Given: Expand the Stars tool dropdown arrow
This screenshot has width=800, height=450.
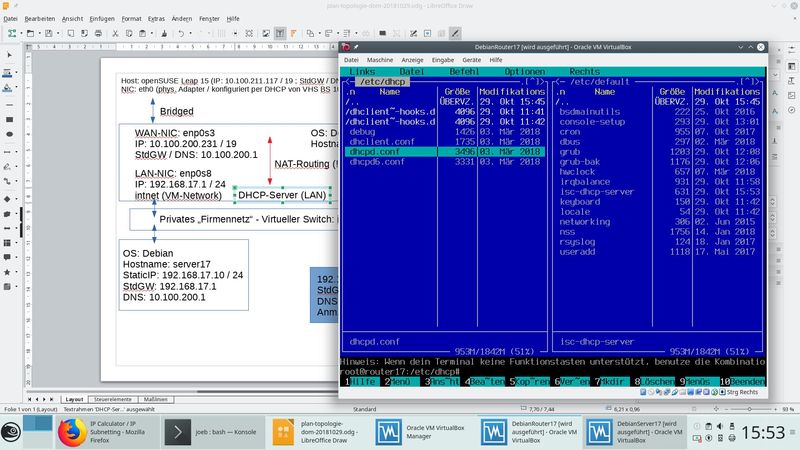Looking at the screenshot, I should 16,272.
